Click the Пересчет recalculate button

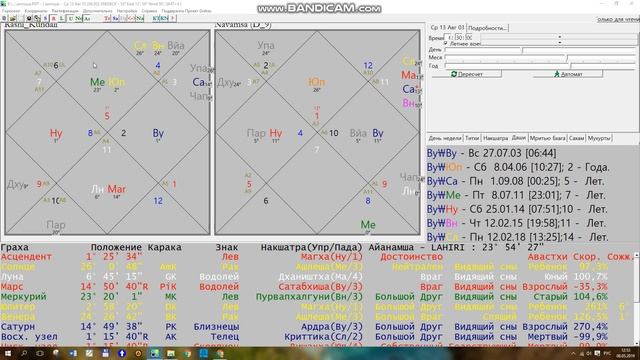tap(467, 74)
